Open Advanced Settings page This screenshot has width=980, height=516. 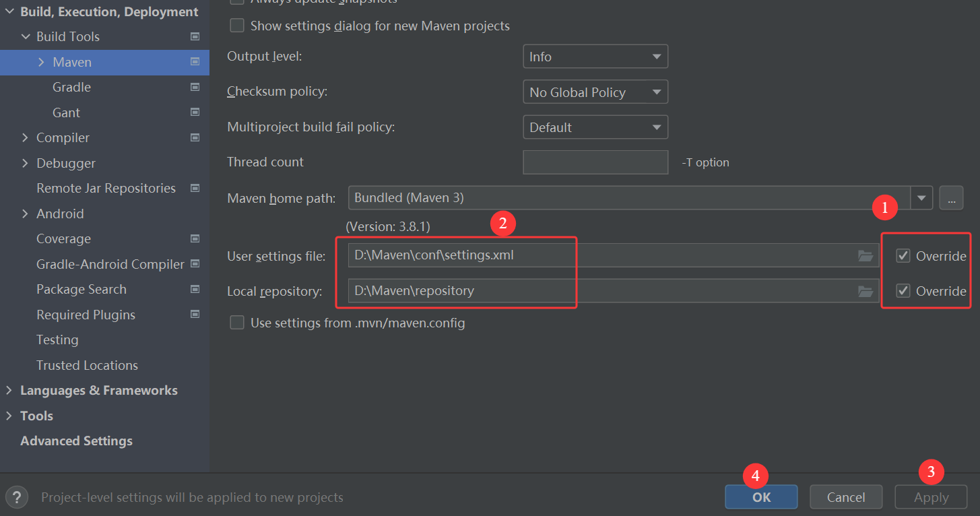click(x=76, y=441)
